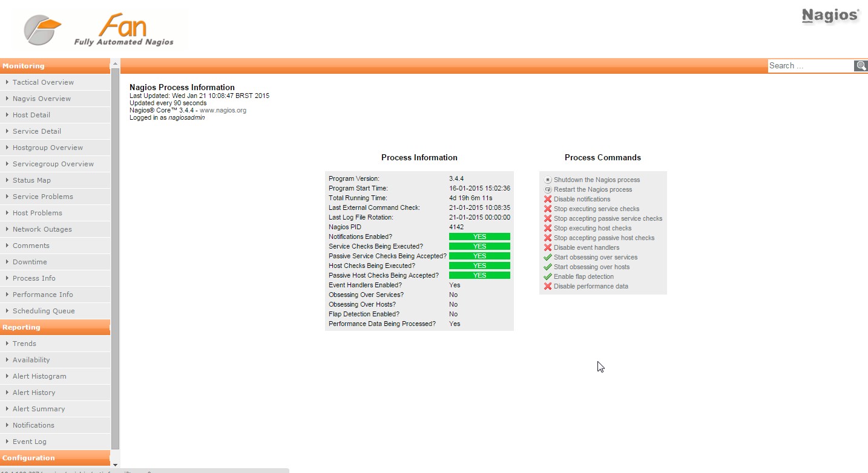Open the www.nagios.org link
The image size is (868, 473).
(223, 110)
